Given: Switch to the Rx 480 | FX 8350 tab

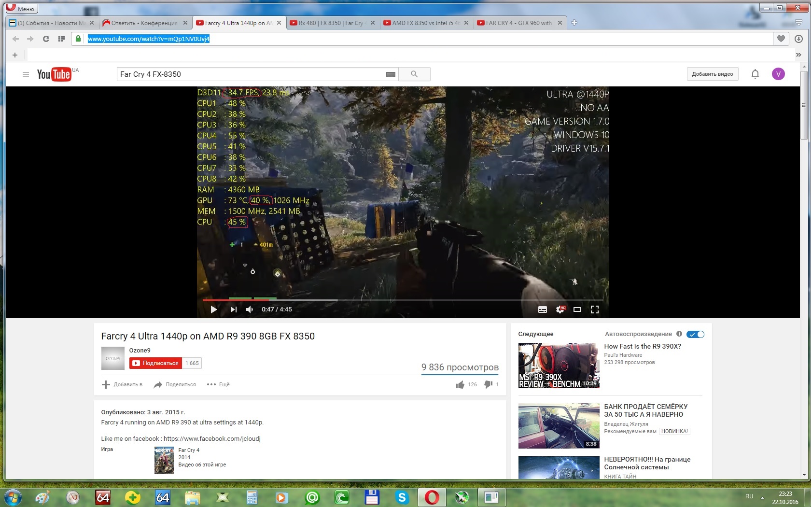Looking at the screenshot, I should (x=333, y=23).
